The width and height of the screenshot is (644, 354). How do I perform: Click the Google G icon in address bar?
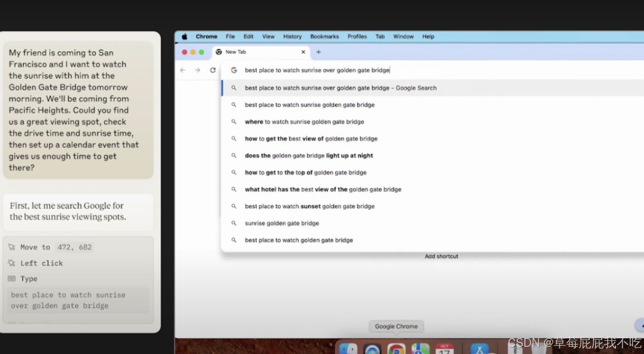click(x=234, y=70)
